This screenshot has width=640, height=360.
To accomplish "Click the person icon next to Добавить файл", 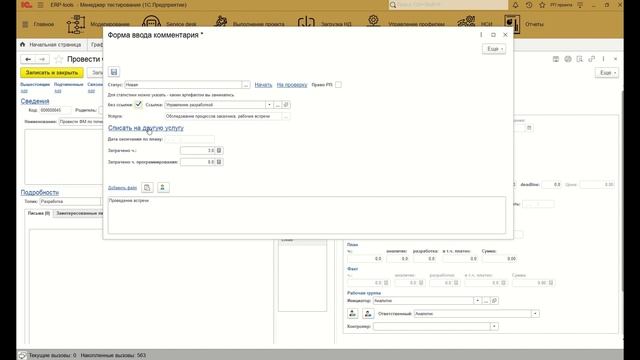I will [x=163, y=187].
